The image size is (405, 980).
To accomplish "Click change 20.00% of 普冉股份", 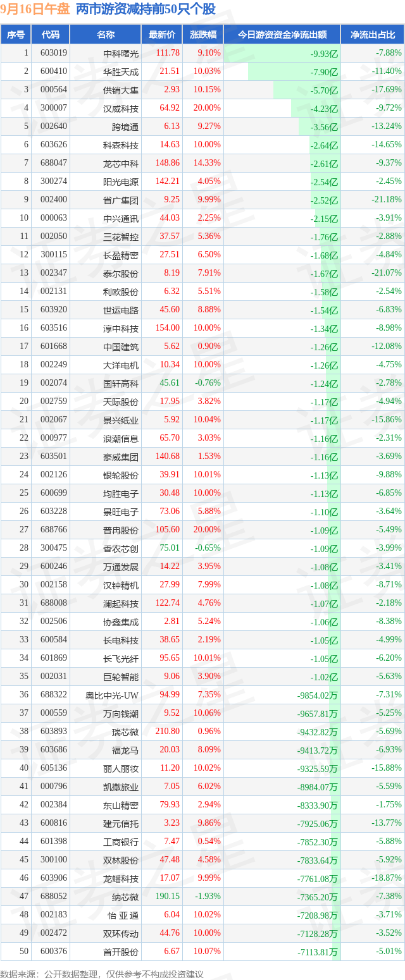I will click(208, 530).
